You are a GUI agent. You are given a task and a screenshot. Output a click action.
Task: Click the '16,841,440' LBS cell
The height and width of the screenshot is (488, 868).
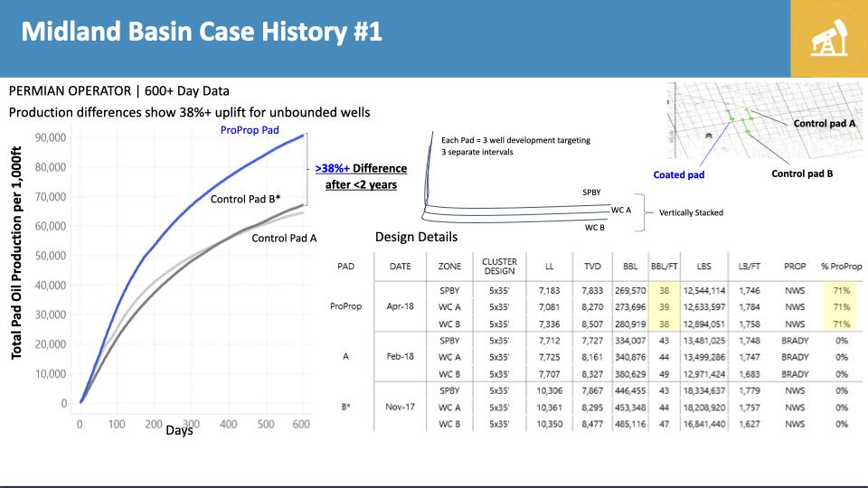[704, 425]
